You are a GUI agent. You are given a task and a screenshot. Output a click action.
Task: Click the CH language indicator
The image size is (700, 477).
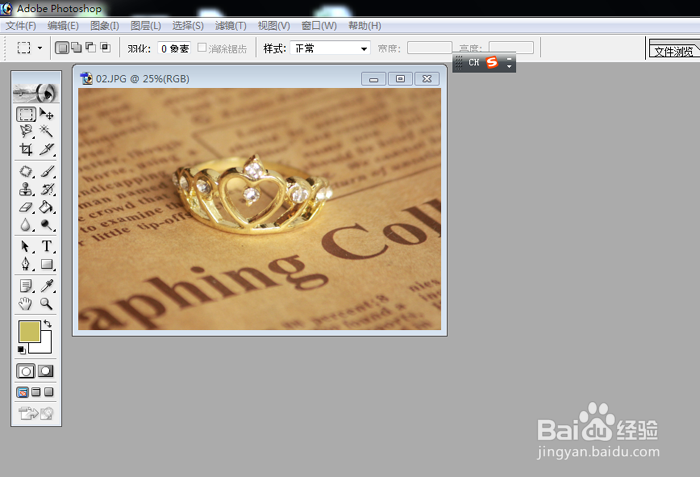(x=474, y=63)
